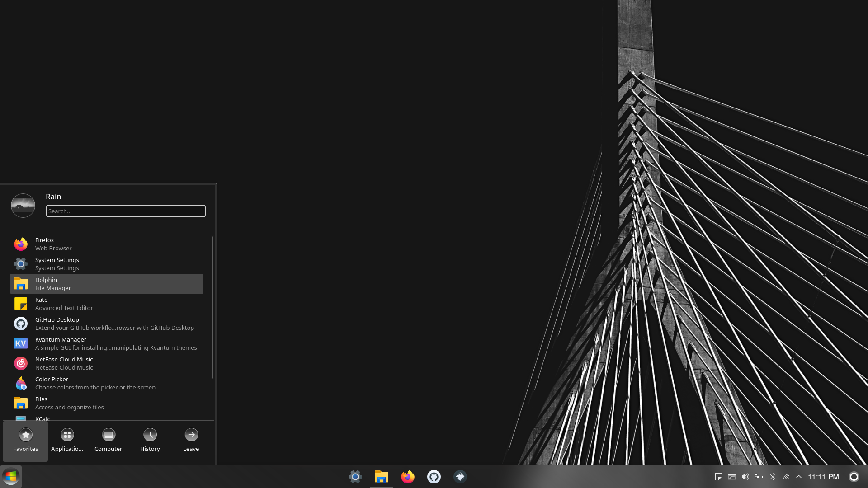
Task: Open Firefox from the Favorites list
Action: (107, 244)
